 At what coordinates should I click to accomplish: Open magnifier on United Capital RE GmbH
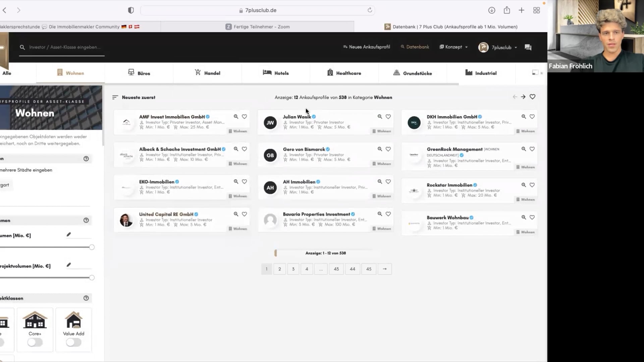tap(236, 214)
